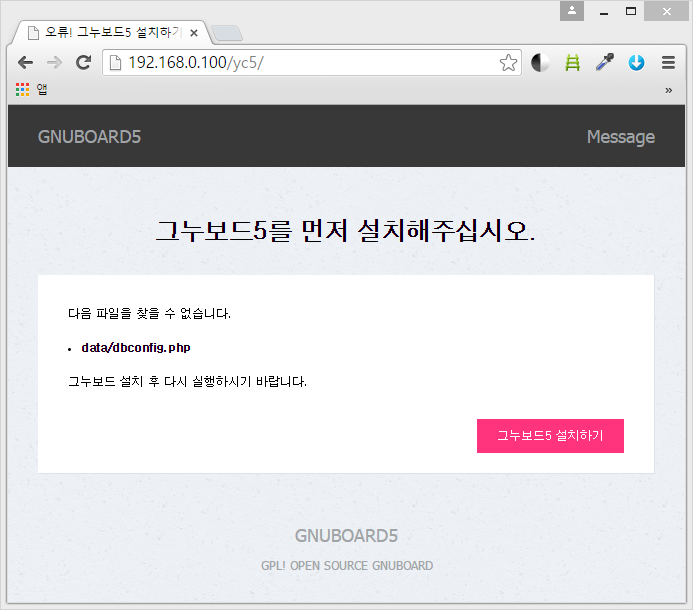Close the 오류! 그누보드5 설치하기 tab
693x610 pixels.
(x=194, y=33)
